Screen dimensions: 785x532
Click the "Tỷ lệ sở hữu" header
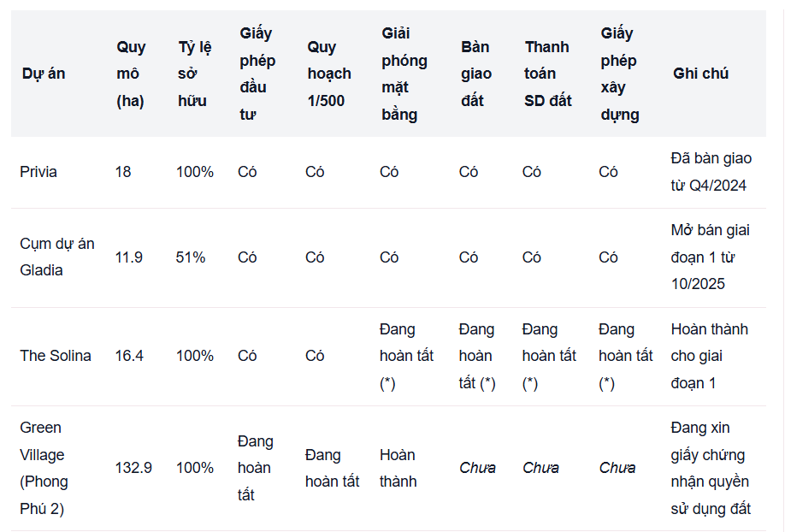click(192, 74)
